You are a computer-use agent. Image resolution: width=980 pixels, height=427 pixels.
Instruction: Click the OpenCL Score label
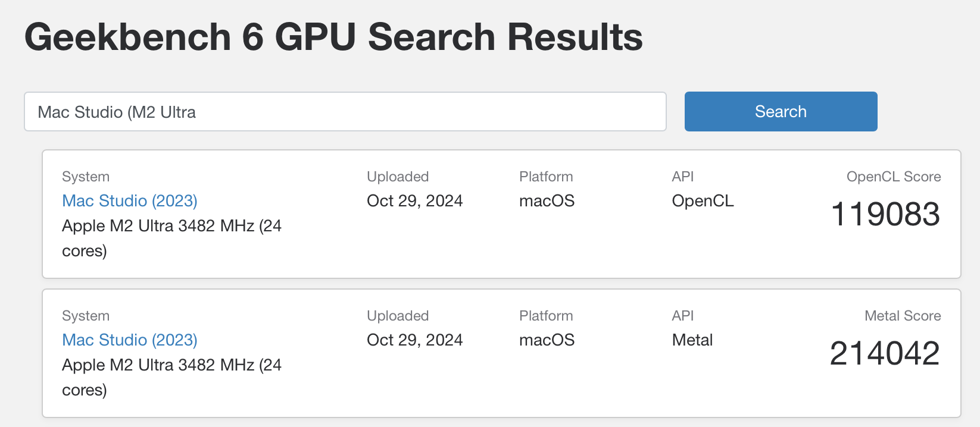[x=893, y=177]
